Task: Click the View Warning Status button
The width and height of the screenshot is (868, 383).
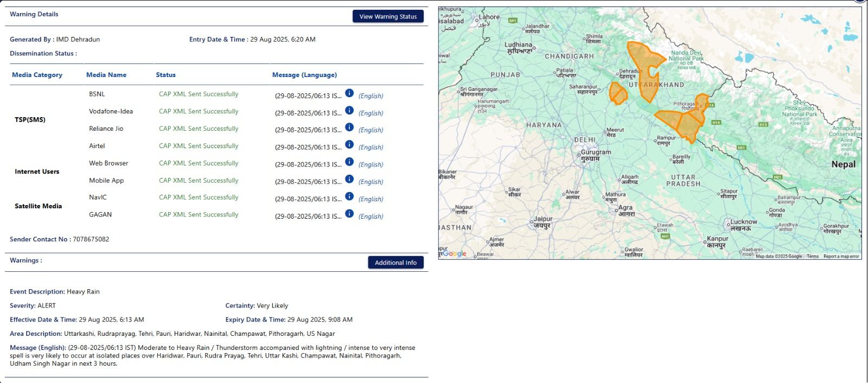Action: [388, 16]
